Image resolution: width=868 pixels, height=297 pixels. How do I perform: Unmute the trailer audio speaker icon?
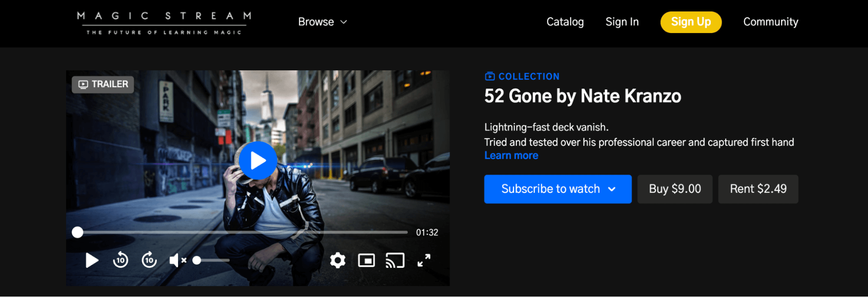[177, 261]
